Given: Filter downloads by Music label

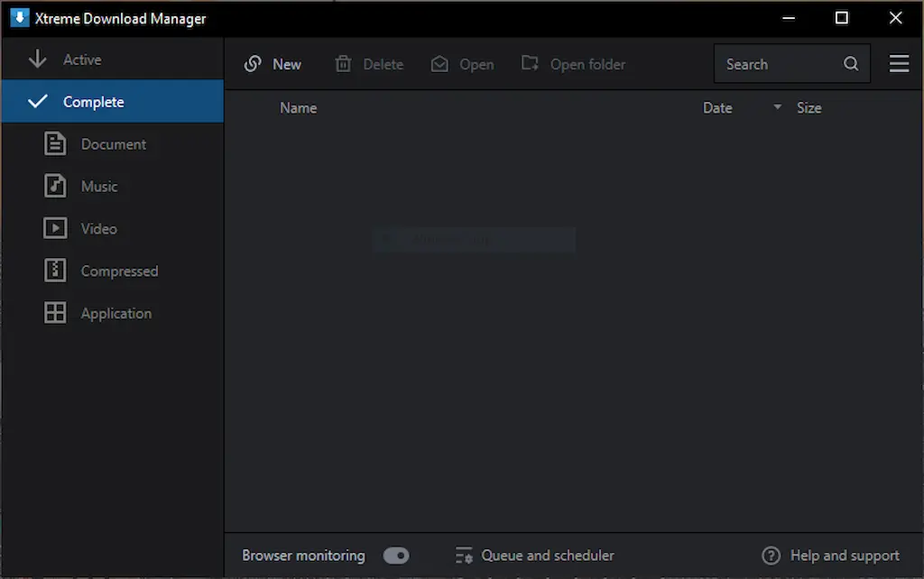Looking at the screenshot, I should click(x=99, y=187).
